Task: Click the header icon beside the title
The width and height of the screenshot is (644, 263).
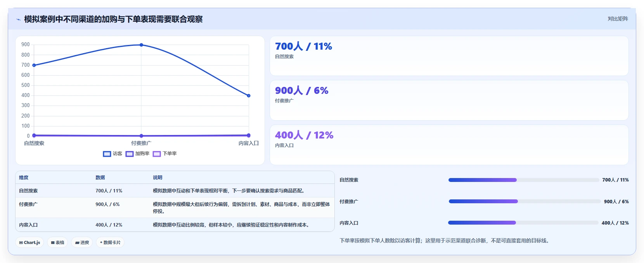Action: coord(18,19)
